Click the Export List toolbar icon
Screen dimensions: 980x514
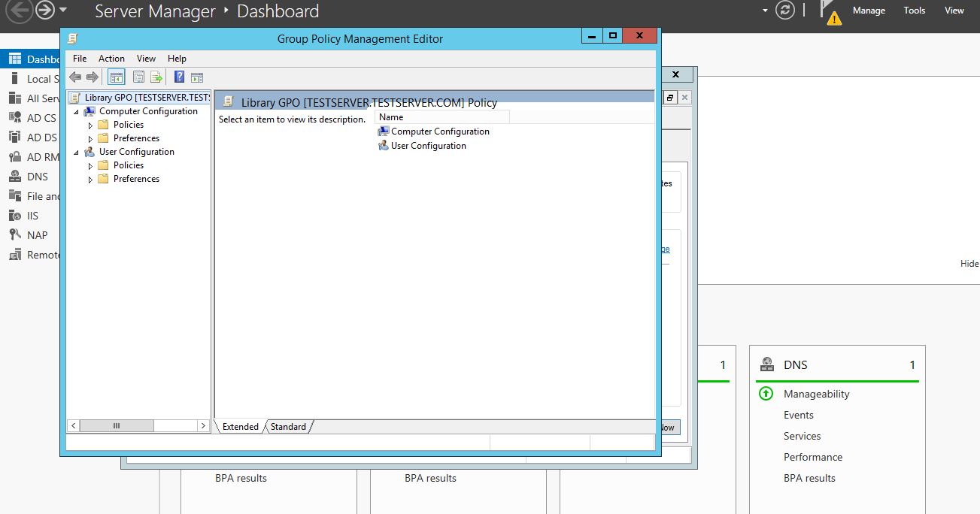[x=156, y=77]
